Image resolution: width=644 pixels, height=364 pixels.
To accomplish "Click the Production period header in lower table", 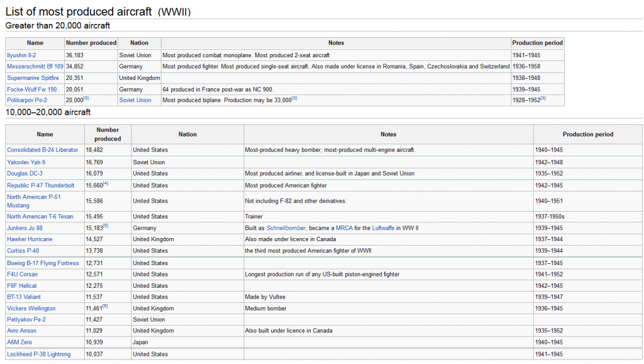I will [x=588, y=134].
